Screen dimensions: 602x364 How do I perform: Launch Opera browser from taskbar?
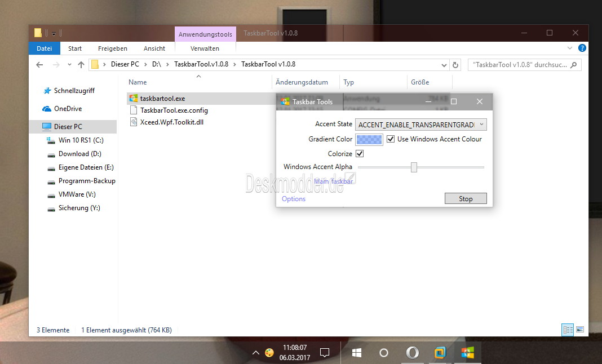click(413, 353)
